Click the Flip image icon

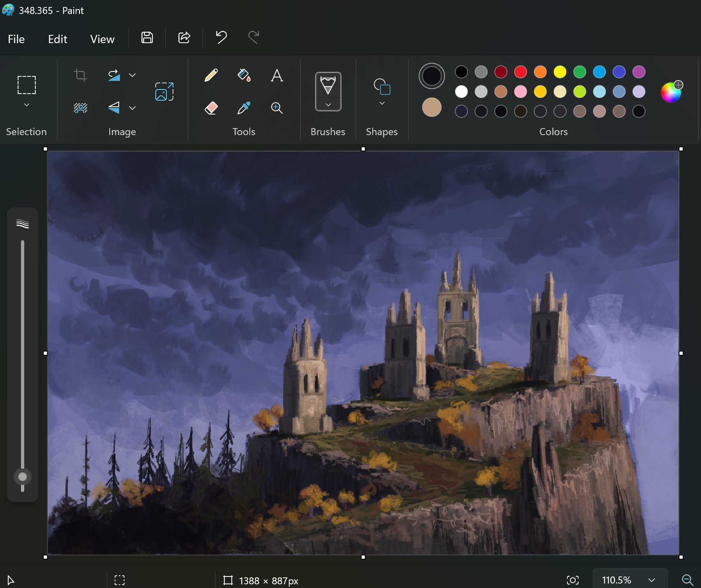tap(114, 108)
